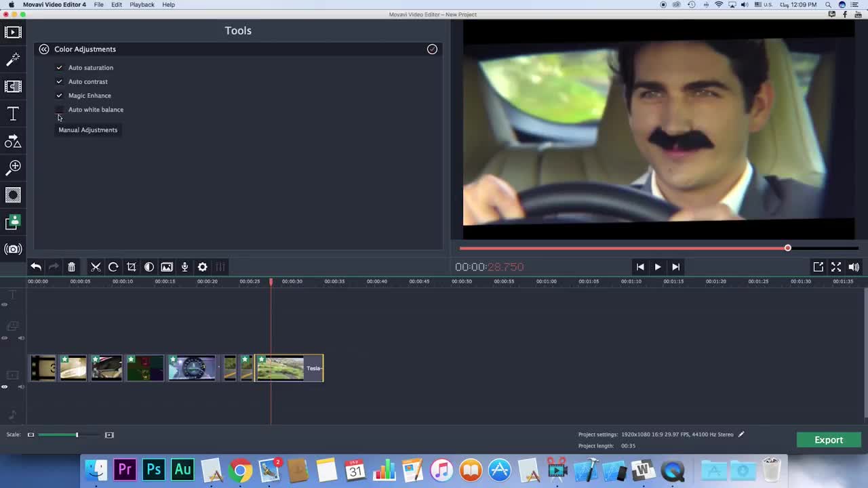Play the preview video
This screenshot has width=868, height=488.
click(657, 267)
